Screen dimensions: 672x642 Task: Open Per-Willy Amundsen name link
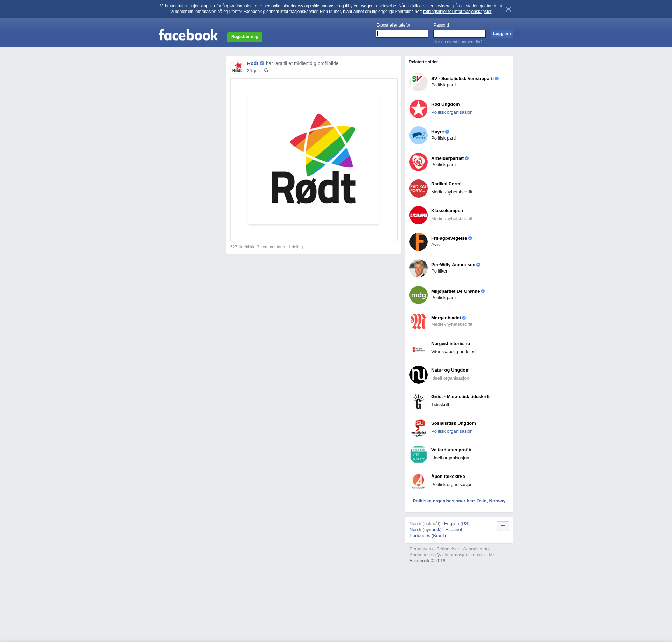click(453, 265)
